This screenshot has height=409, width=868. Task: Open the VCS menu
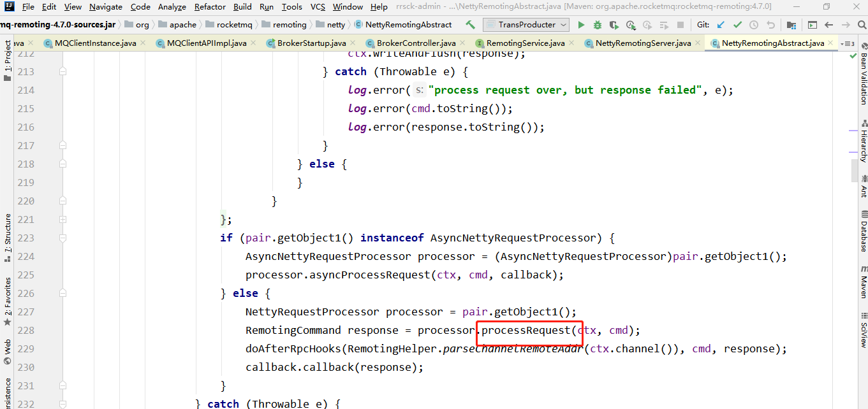click(x=318, y=6)
